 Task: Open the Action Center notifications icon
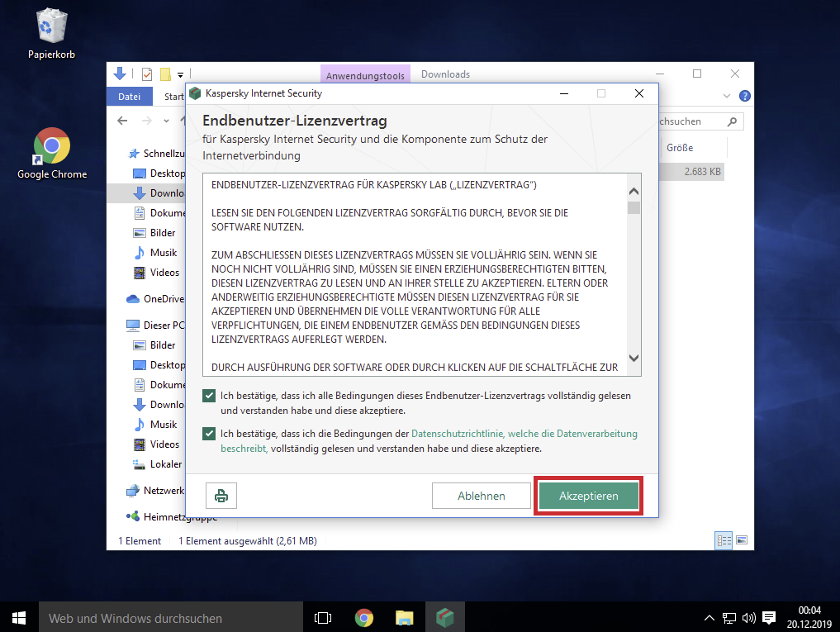pos(769,618)
